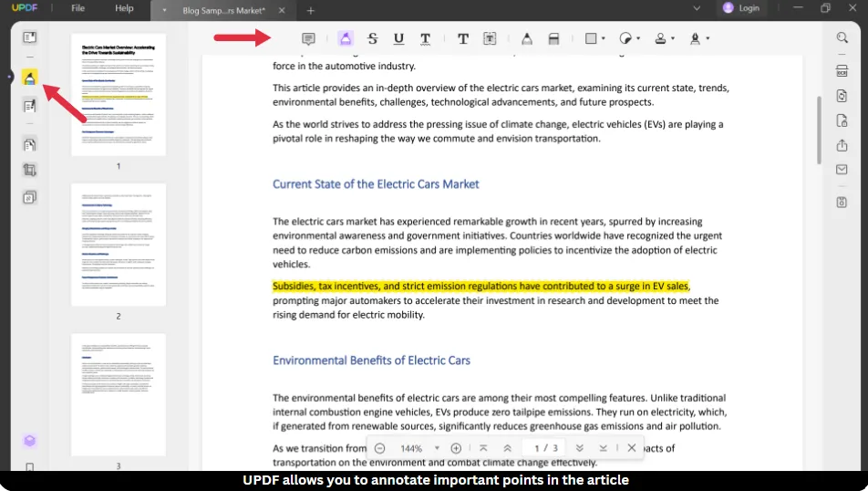Click heading Current State of the Electric Cars Market
The image size is (868, 491).
coord(376,184)
